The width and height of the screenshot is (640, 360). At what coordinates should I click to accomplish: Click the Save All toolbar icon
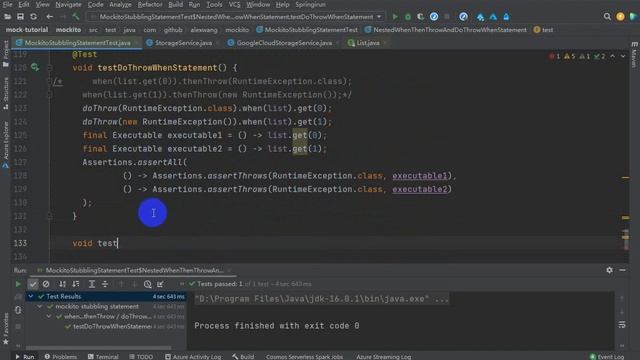tap(20, 17)
